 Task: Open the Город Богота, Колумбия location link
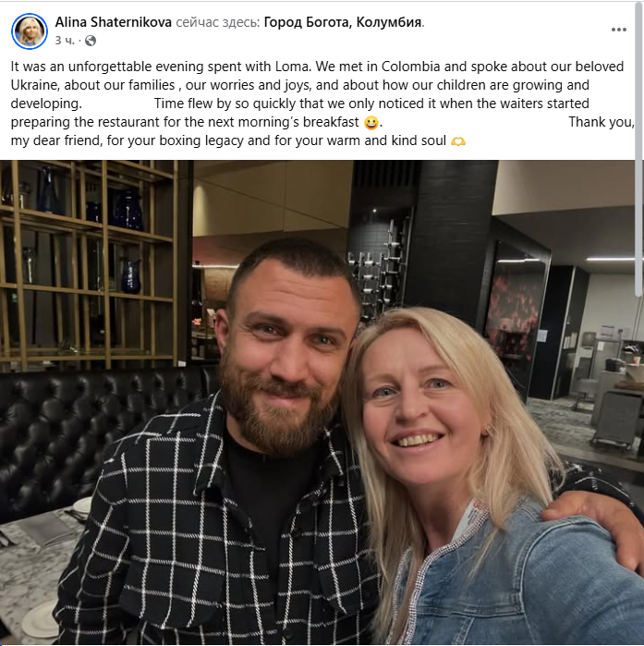(343, 22)
